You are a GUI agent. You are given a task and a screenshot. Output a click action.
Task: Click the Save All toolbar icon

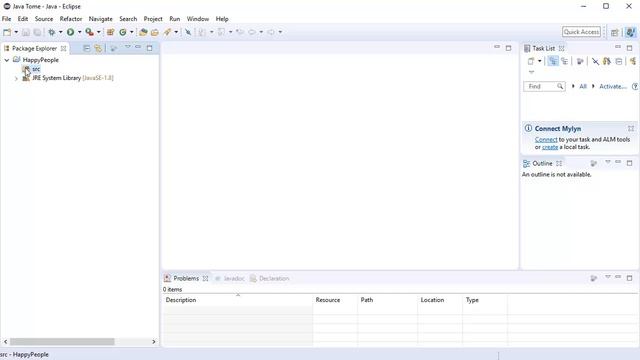37,32
